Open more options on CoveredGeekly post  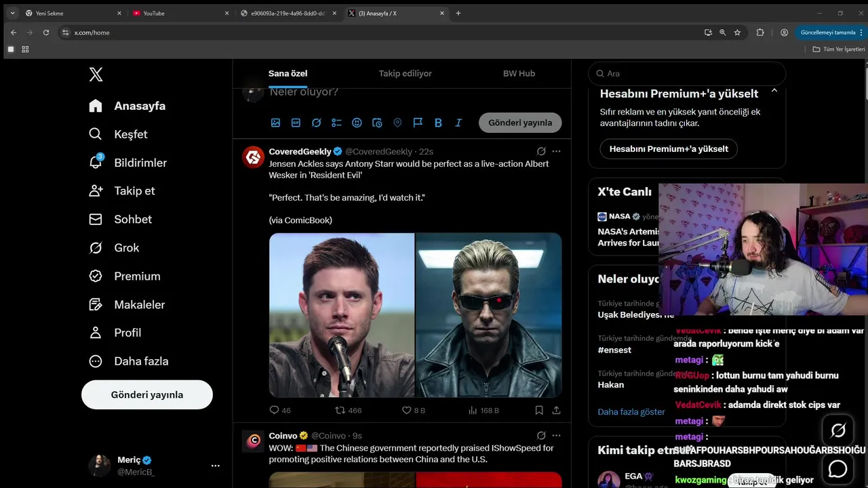click(557, 151)
